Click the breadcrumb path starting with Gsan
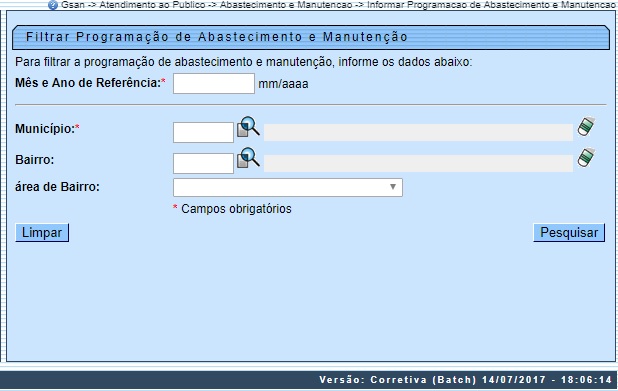This screenshot has width=618, height=391. [339, 5]
